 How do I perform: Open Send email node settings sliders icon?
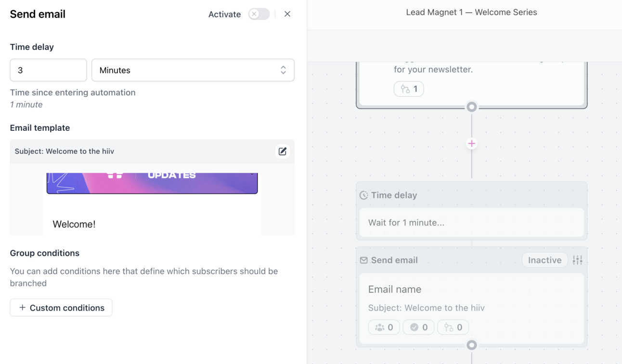577,260
